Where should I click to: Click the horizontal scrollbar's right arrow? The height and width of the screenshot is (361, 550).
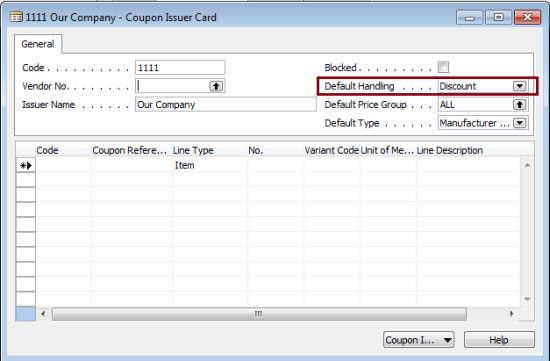tap(511, 314)
